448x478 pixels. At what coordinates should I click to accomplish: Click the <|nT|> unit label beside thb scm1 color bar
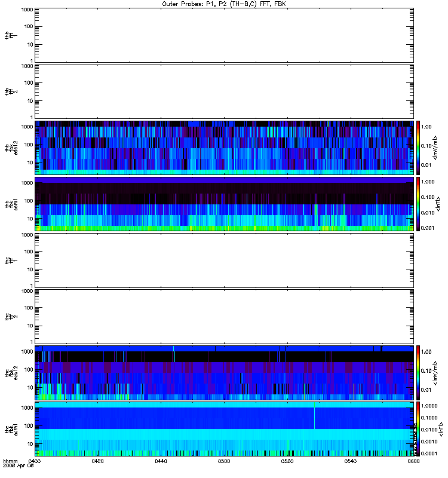coord(438,204)
